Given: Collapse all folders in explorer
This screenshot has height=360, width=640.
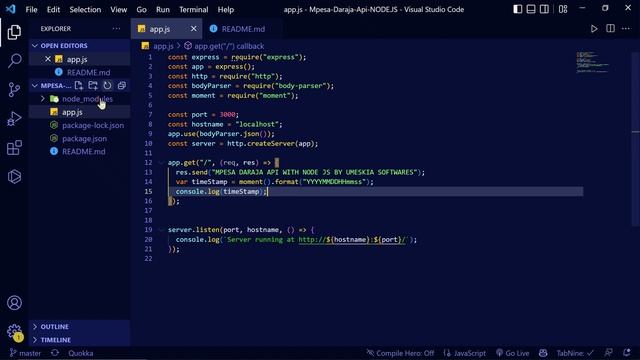Looking at the screenshot, I should (122, 85).
